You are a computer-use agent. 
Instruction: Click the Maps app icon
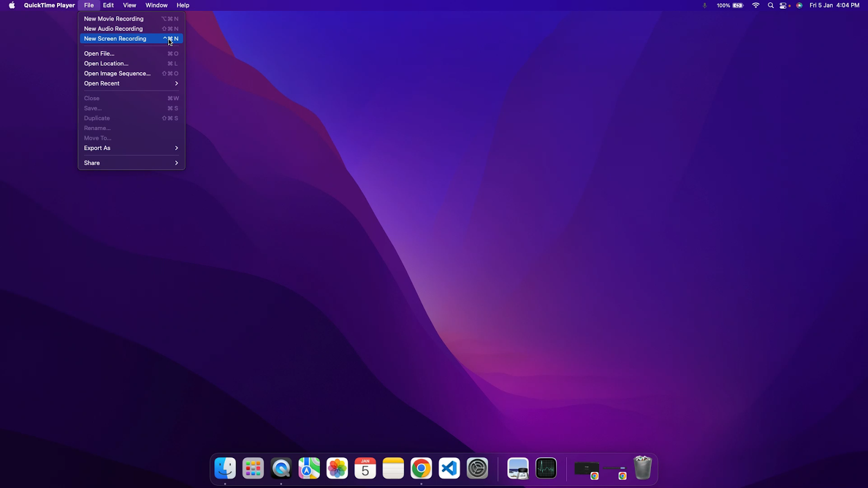tap(309, 468)
